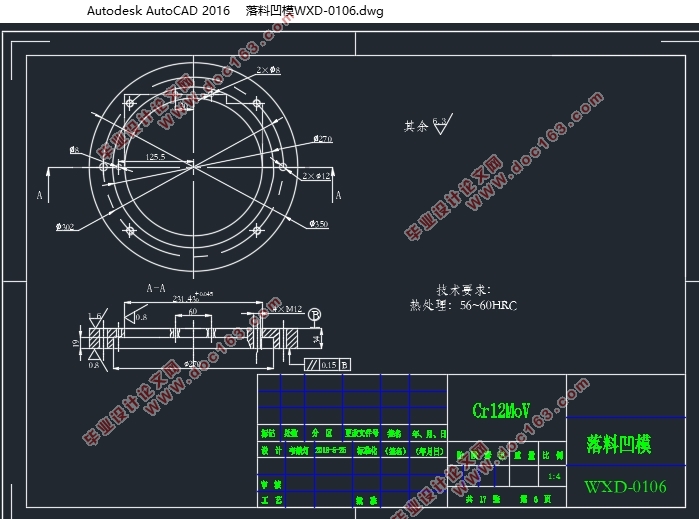Click the 19 thickness dimension

75,343
